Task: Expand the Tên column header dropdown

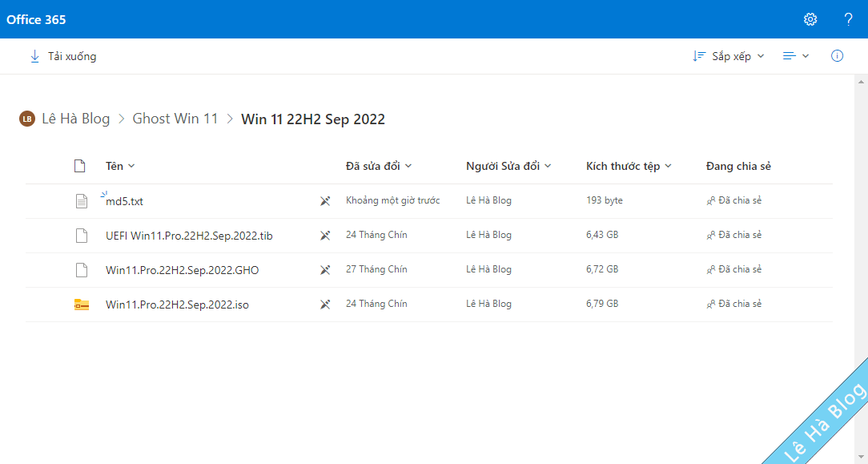Action: (x=119, y=166)
